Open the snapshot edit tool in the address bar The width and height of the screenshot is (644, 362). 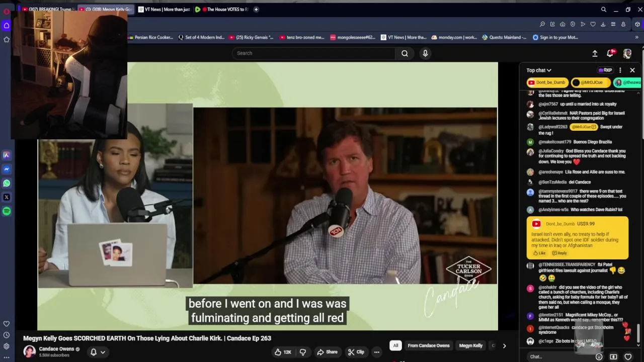point(552,24)
